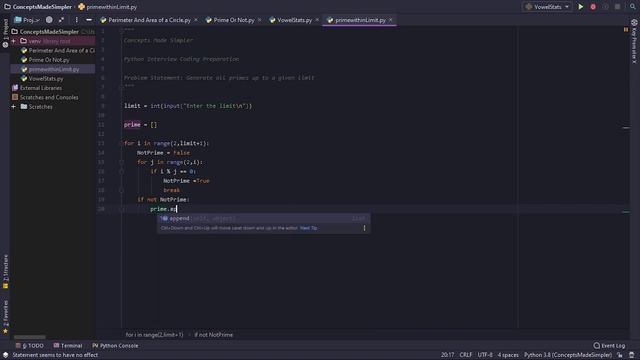Close the primewithinLimit.py tab
This screenshot has width=640, height=360.
(x=391, y=20)
